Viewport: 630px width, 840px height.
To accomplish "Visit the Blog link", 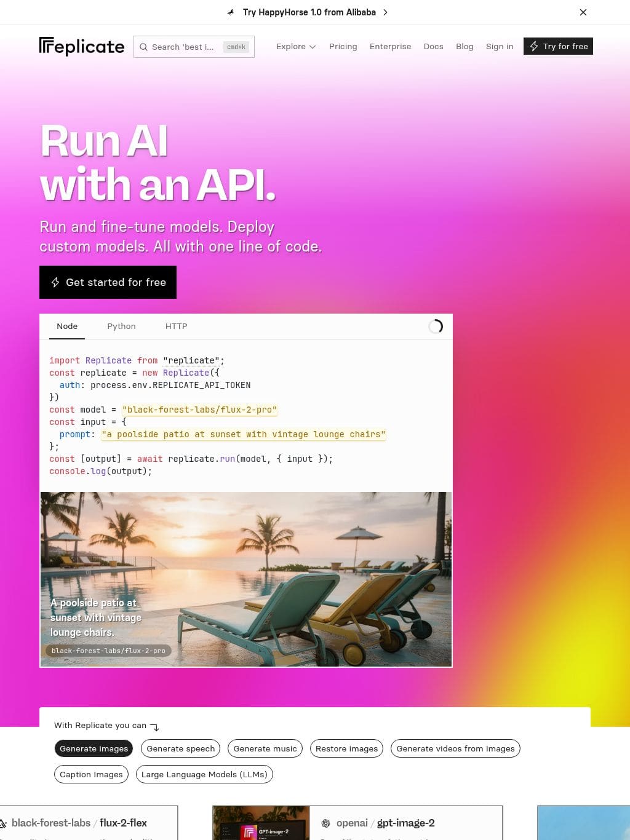I will click(x=465, y=46).
